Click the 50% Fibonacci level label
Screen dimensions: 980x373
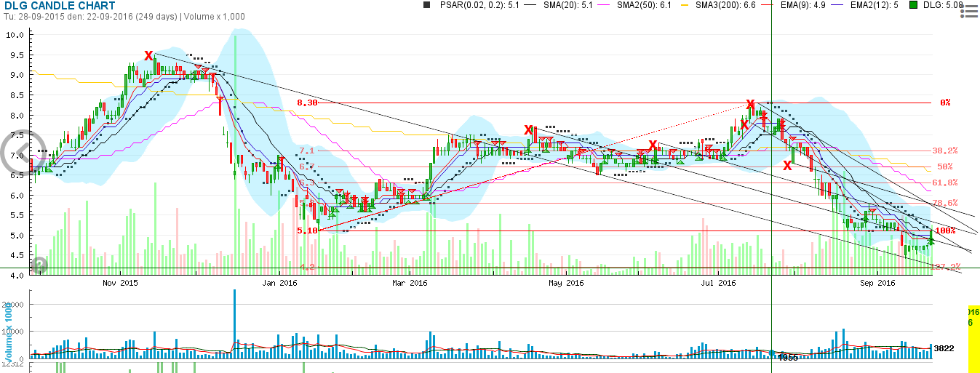(945, 167)
